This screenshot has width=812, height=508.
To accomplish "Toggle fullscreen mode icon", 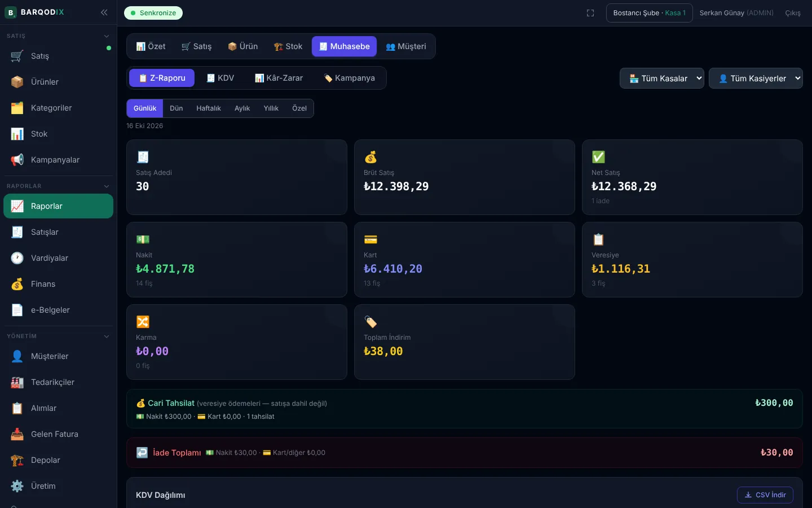I will pos(590,13).
